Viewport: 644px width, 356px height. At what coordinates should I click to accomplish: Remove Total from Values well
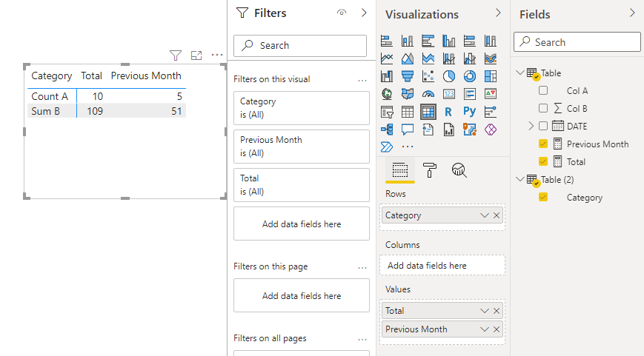pos(497,311)
